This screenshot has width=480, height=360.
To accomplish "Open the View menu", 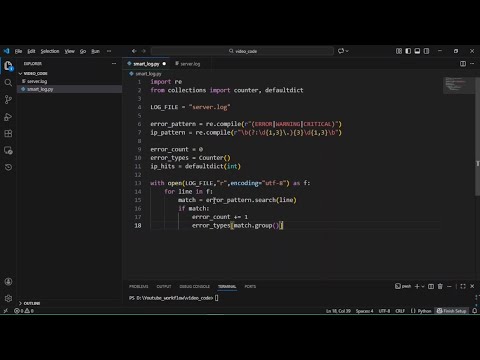I will tap(69, 51).
